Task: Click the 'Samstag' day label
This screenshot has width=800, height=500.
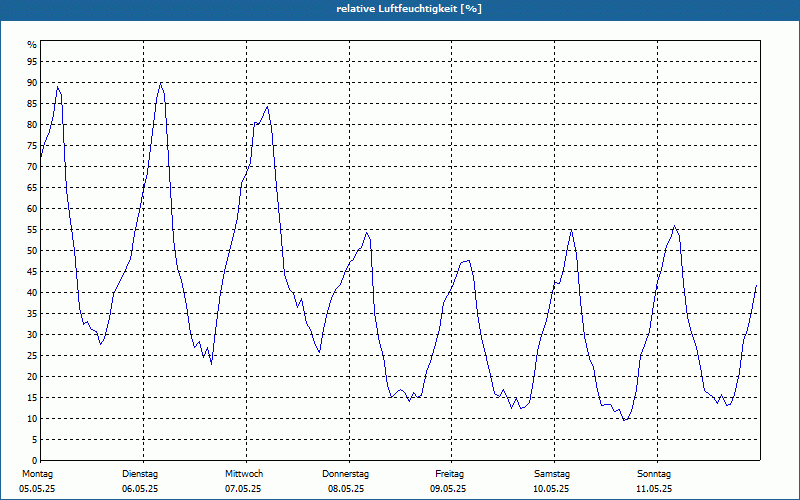Action: pos(552,474)
